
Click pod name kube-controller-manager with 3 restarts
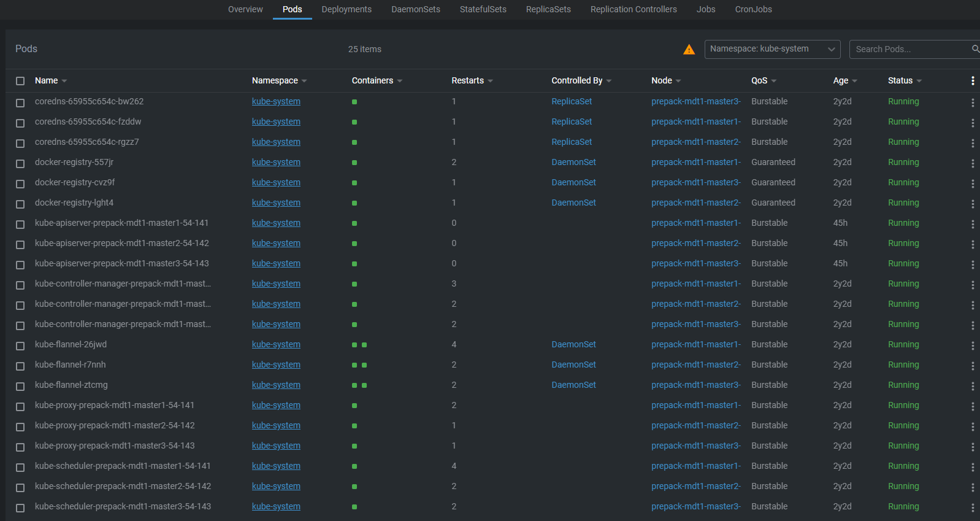pyautogui.click(x=123, y=284)
